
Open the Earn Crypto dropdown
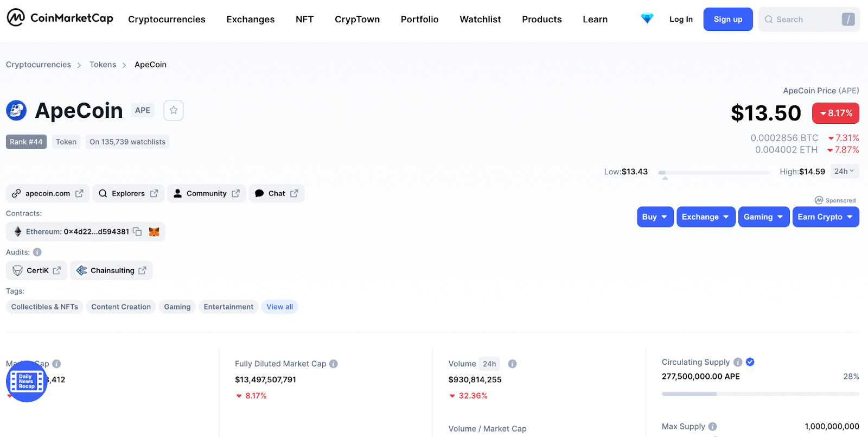tap(826, 217)
